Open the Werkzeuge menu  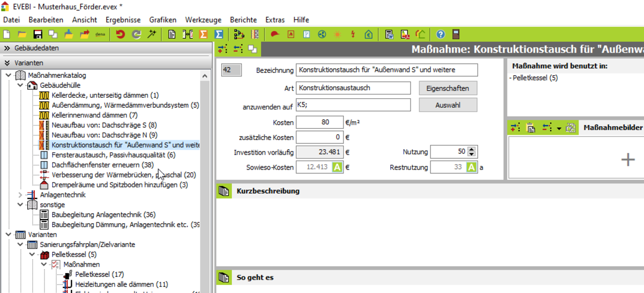coord(203,20)
